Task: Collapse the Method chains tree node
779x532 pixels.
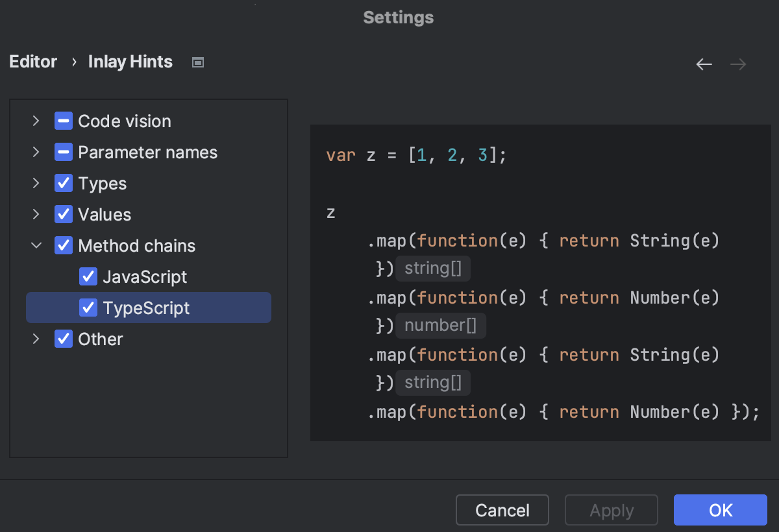Action: pyautogui.click(x=36, y=245)
